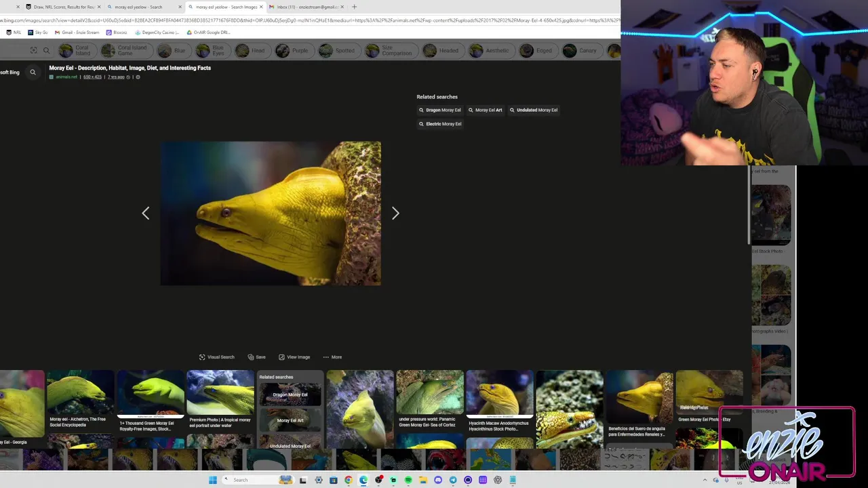Open Moray eel - Alchetron thumbnail

pyautogui.click(x=80, y=400)
